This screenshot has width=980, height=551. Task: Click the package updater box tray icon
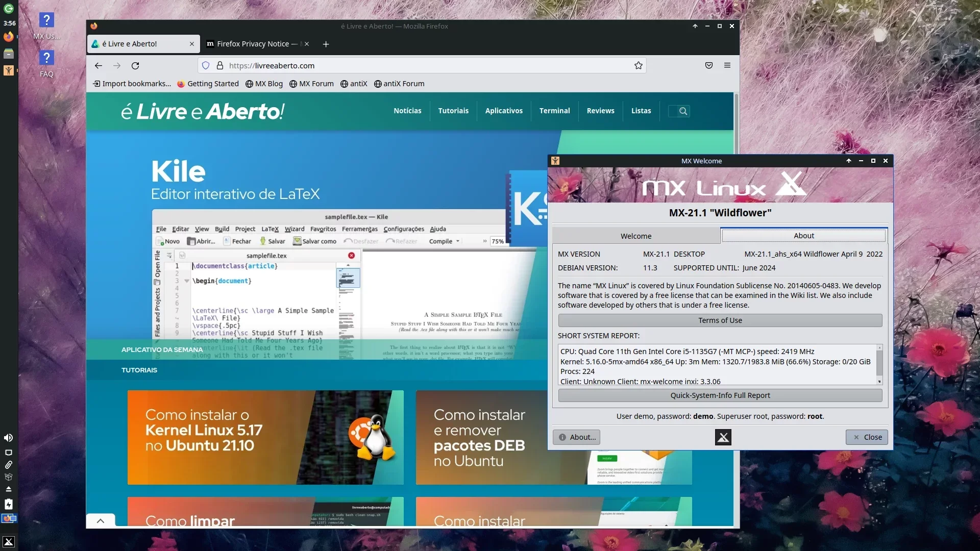(x=9, y=477)
